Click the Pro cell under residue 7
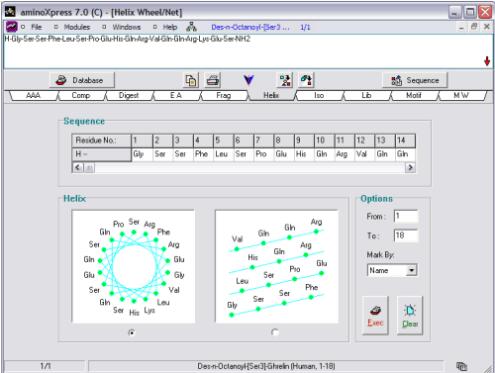 [x=264, y=154]
